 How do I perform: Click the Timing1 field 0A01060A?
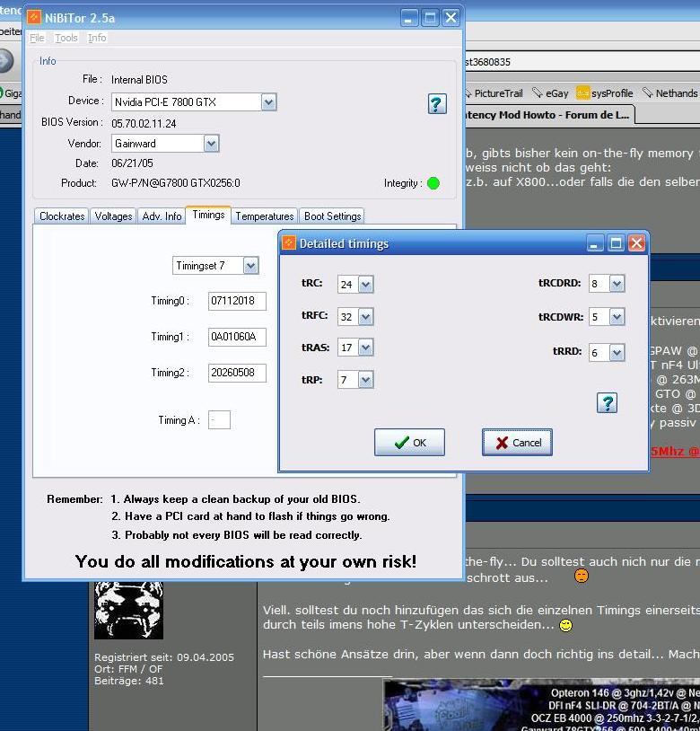coord(237,337)
